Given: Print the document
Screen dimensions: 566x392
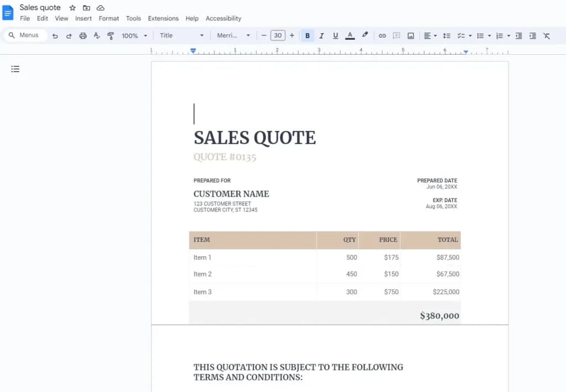Looking at the screenshot, I should pos(83,36).
